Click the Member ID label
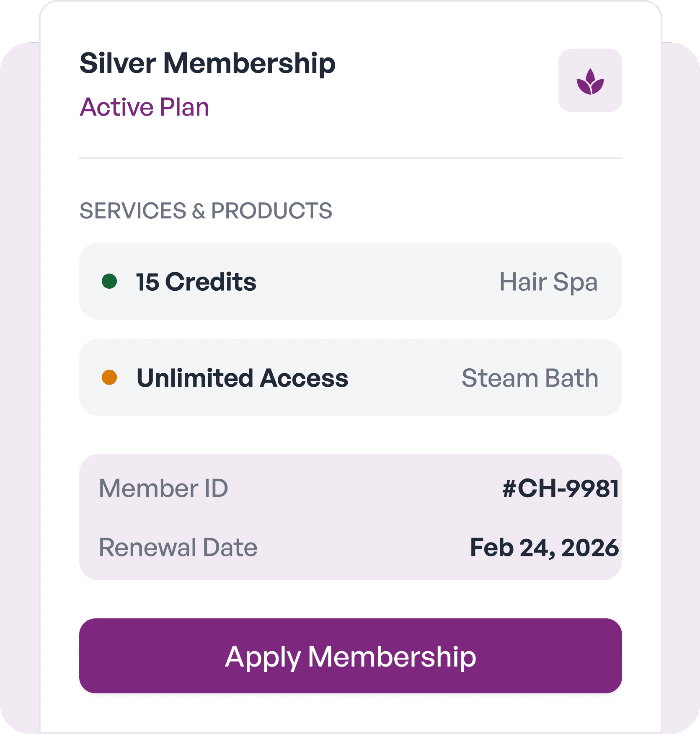This screenshot has height=734, width=700. (163, 488)
